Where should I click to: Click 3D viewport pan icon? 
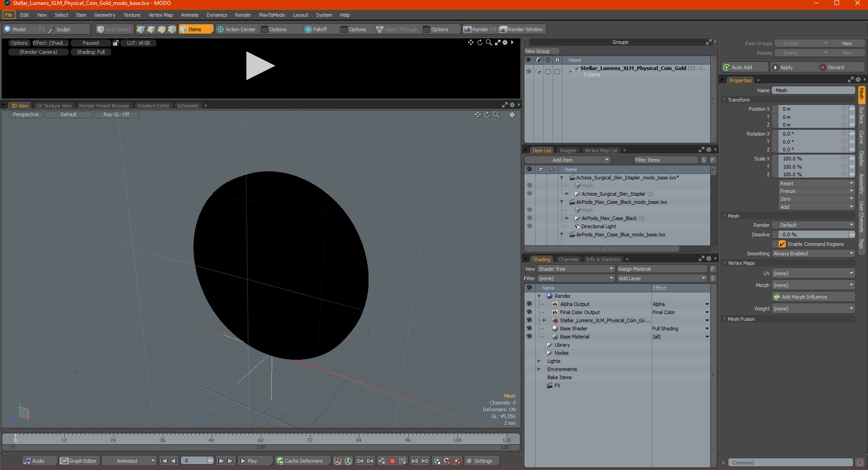pyautogui.click(x=478, y=115)
